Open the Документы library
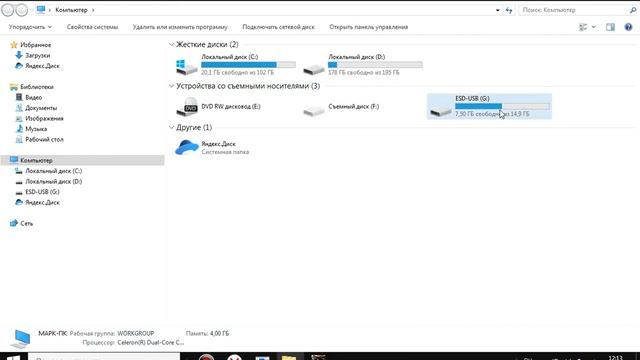The height and width of the screenshot is (360, 640). (x=41, y=108)
